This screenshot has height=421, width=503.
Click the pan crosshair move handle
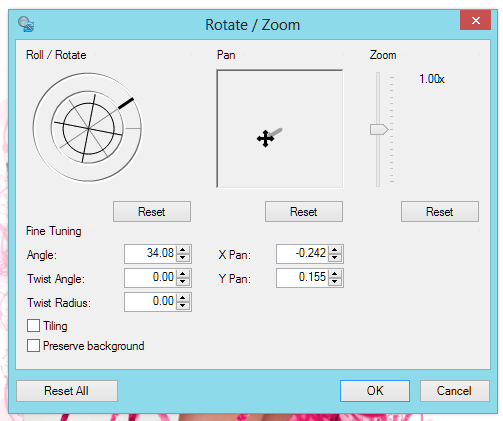click(x=265, y=138)
